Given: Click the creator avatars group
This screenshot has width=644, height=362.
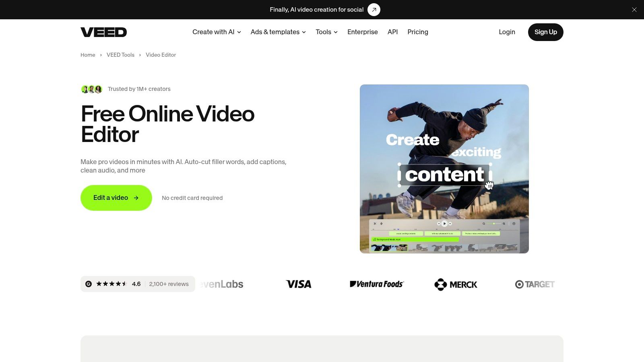Looking at the screenshot, I should pyautogui.click(x=92, y=89).
